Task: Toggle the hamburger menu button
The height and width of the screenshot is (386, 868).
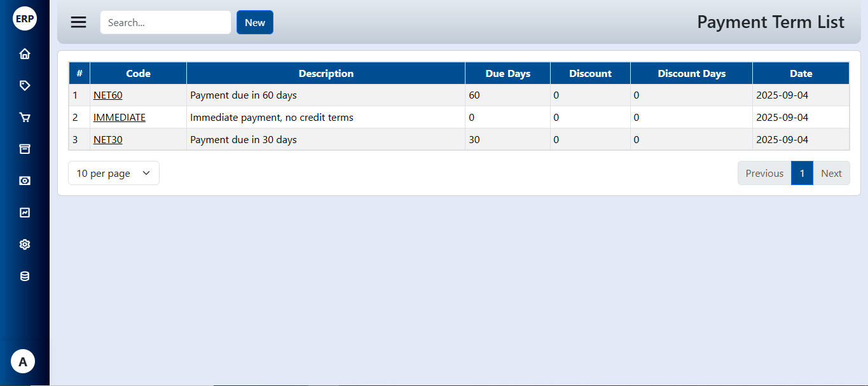Action: [x=78, y=22]
